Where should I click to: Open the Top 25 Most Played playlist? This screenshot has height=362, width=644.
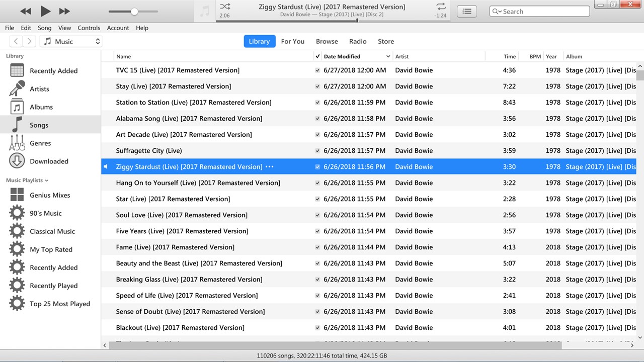[50, 304]
